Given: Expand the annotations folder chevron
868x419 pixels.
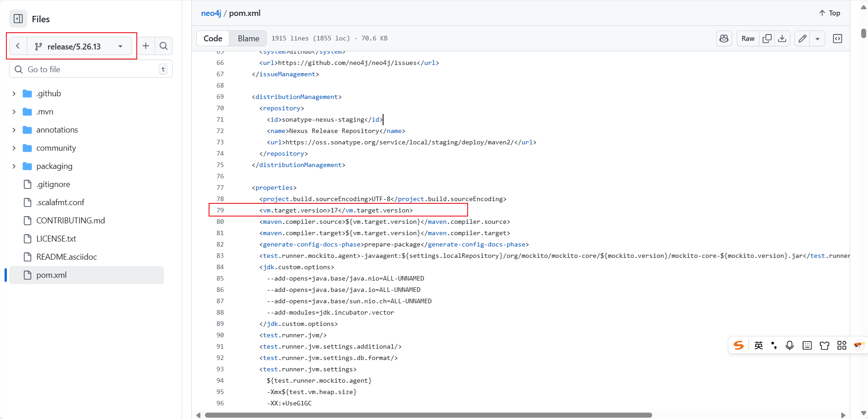Looking at the screenshot, I should click(14, 130).
